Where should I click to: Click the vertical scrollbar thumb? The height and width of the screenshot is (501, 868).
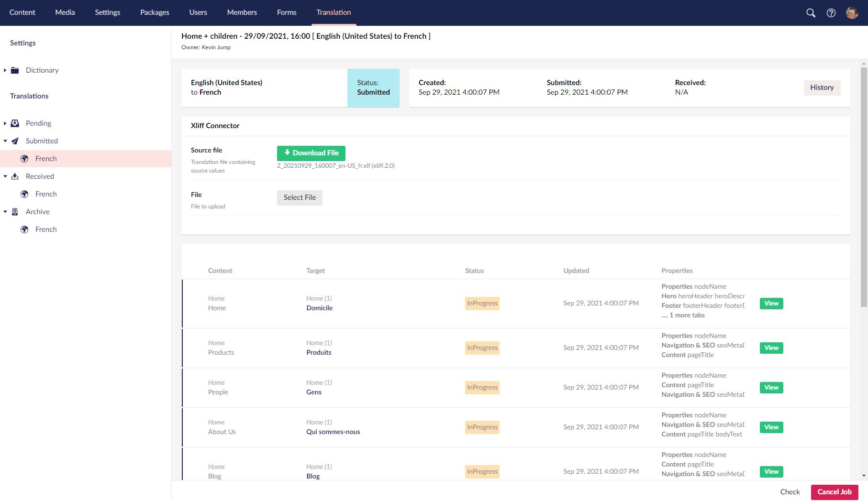pos(864,186)
